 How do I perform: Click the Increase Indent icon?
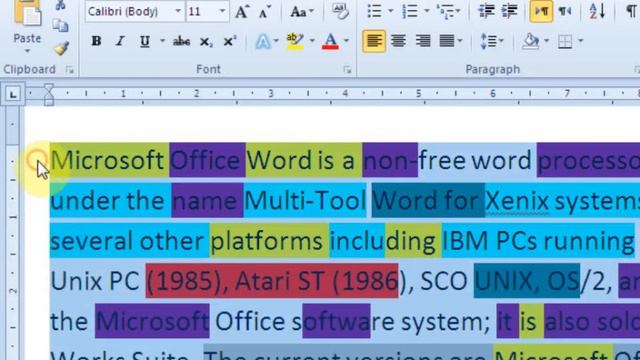509,11
